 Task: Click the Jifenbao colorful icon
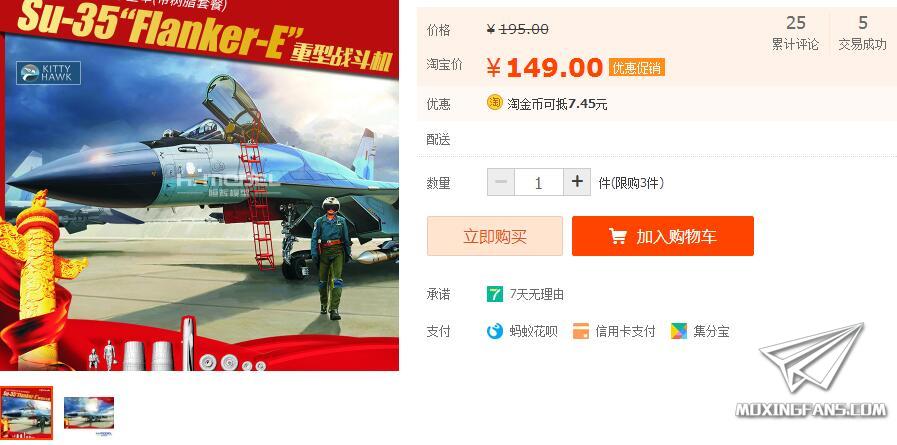(678, 331)
